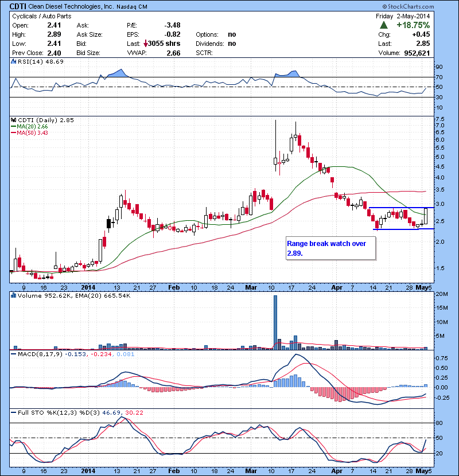The width and height of the screenshot is (459, 476).
Task: Click the Chg +0.45 value
Action: [421, 34]
